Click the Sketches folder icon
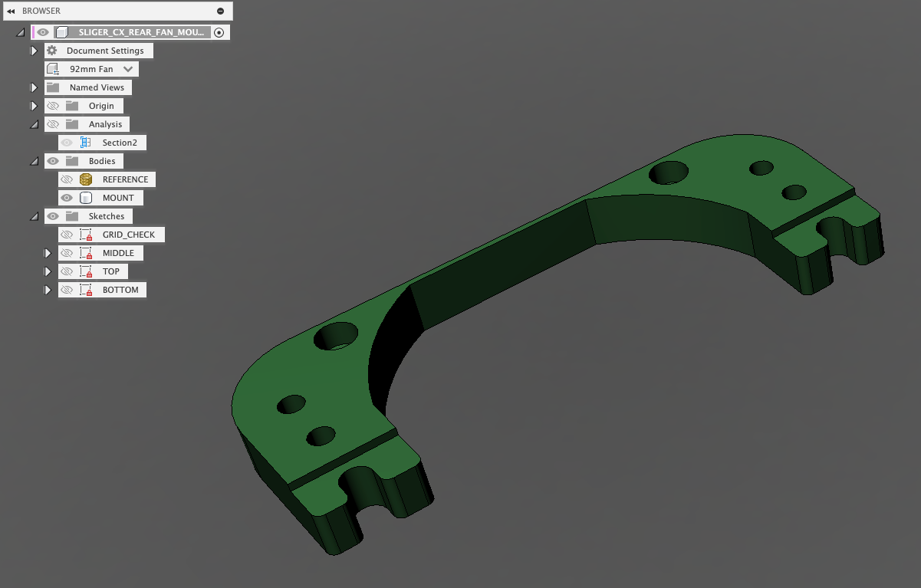 [71, 216]
